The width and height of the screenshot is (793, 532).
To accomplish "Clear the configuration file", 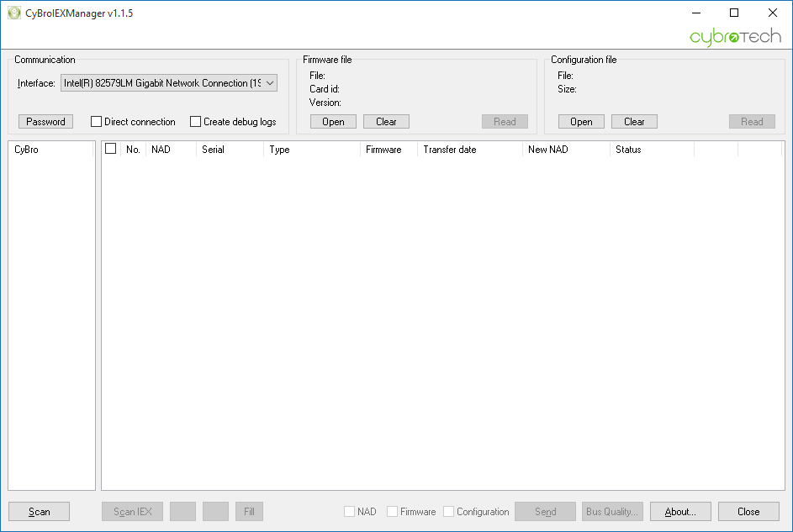I will coord(634,122).
